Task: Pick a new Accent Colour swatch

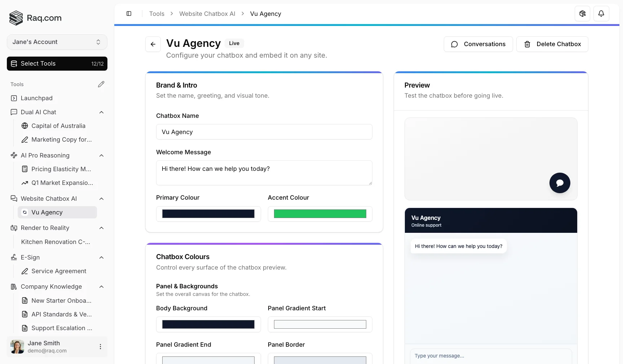Action: (319, 214)
